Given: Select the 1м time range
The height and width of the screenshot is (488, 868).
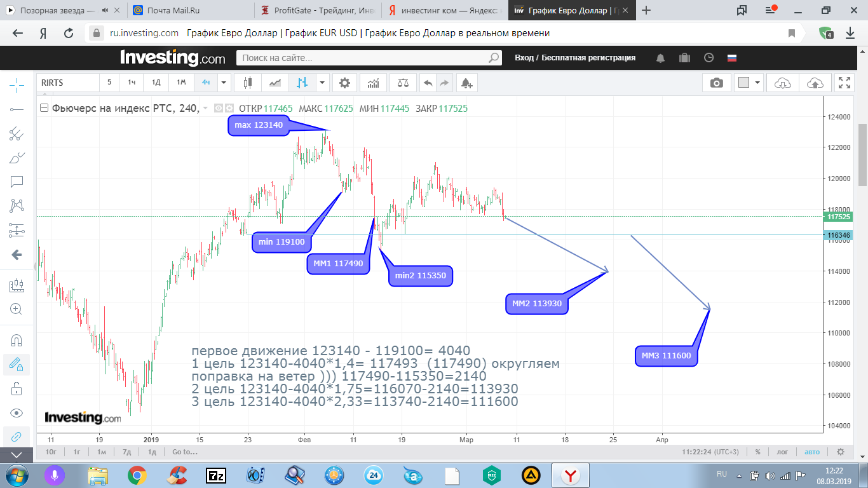Looking at the screenshot, I should [101, 452].
